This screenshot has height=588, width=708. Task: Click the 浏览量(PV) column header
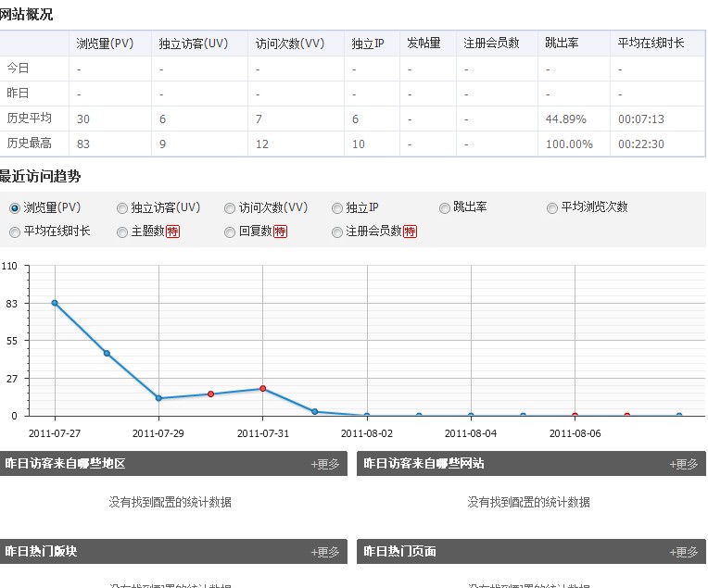tap(105, 44)
